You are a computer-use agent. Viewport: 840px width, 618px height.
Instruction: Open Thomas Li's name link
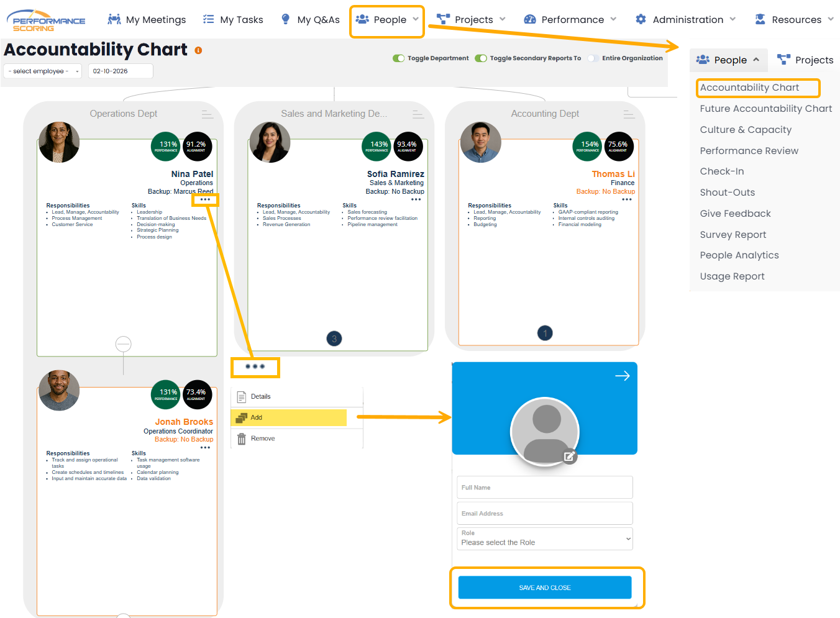click(613, 174)
